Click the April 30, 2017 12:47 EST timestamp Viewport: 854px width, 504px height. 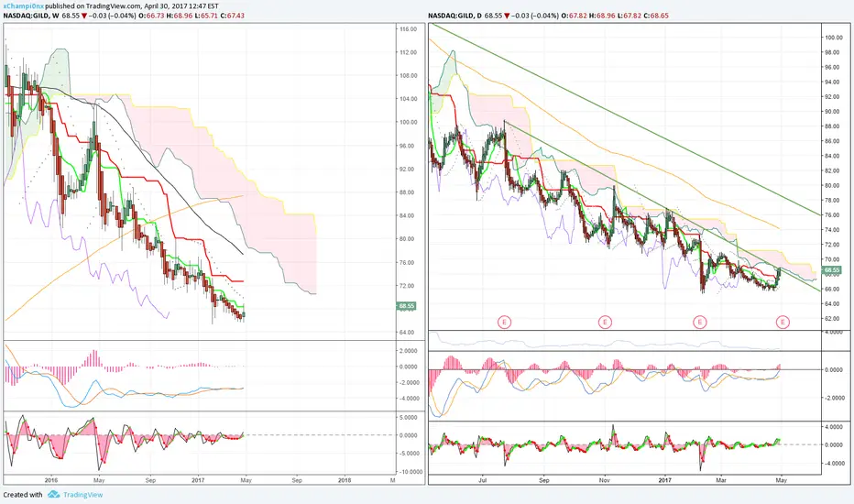pos(181,6)
